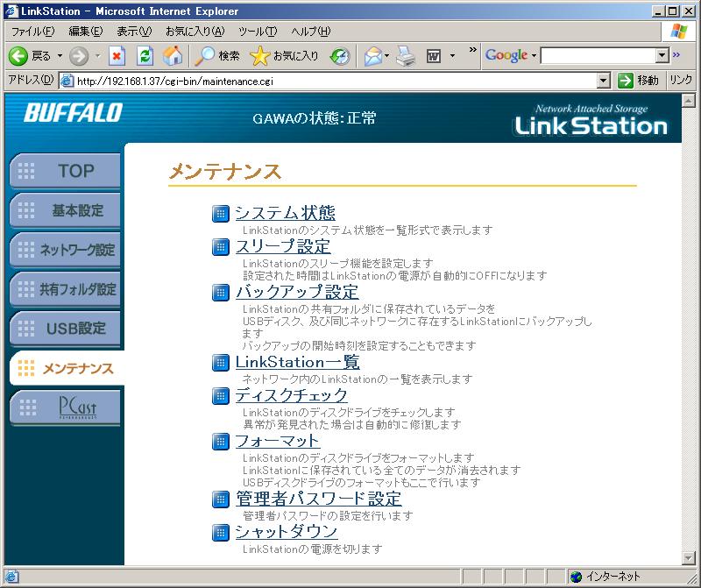Viewport: 701px width, 588px height.
Task: Select メンテナンス in the sidebar
Action: tap(67, 368)
